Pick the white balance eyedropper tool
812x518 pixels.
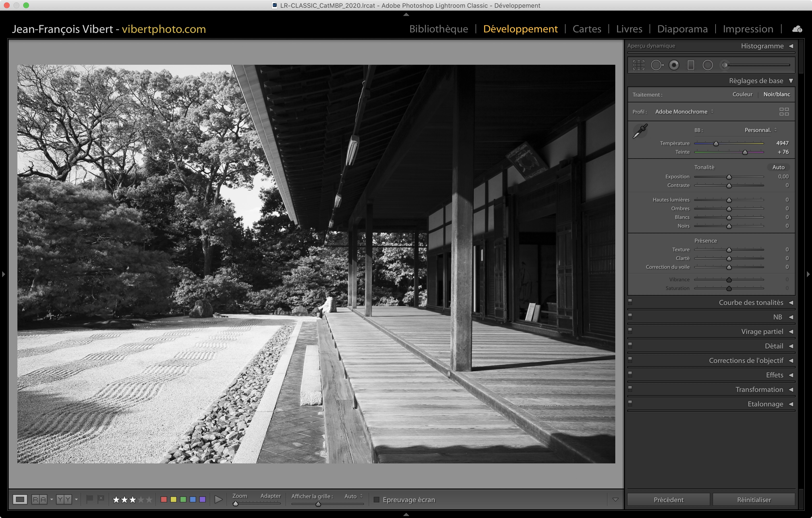pyautogui.click(x=640, y=131)
